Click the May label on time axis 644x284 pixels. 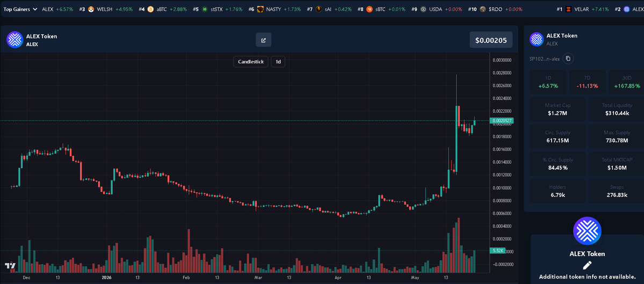(x=416, y=278)
